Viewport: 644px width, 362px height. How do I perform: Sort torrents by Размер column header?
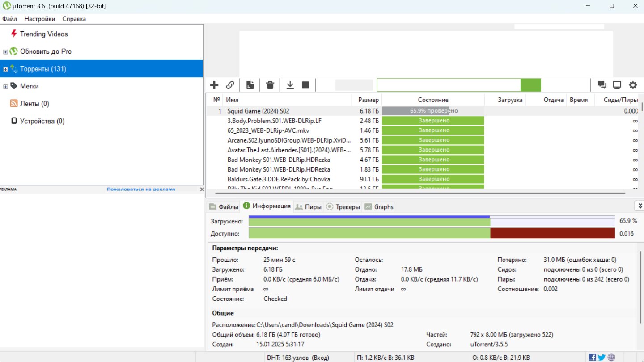368,100
